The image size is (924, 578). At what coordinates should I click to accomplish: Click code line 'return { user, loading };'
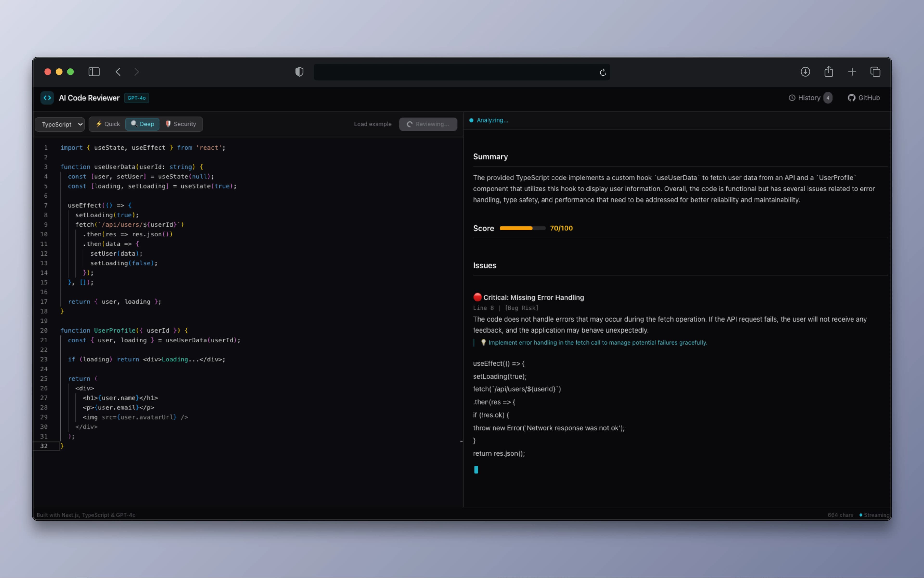[115, 302]
